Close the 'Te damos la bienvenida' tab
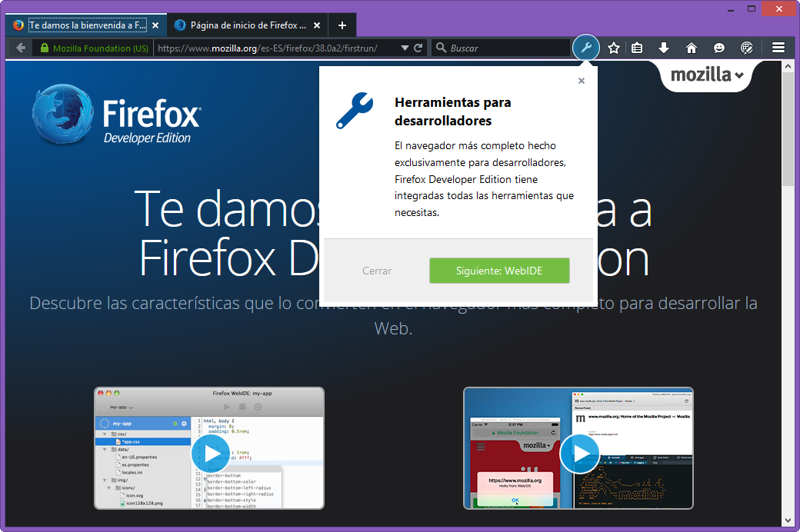The height and width of the screenshot is (532, 800). [x=155, y=25]
